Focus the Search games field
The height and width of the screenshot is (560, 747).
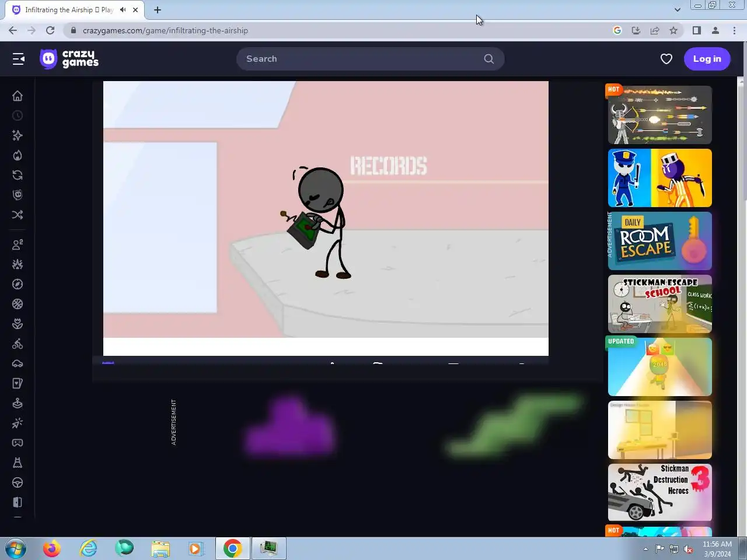(370, 59)
